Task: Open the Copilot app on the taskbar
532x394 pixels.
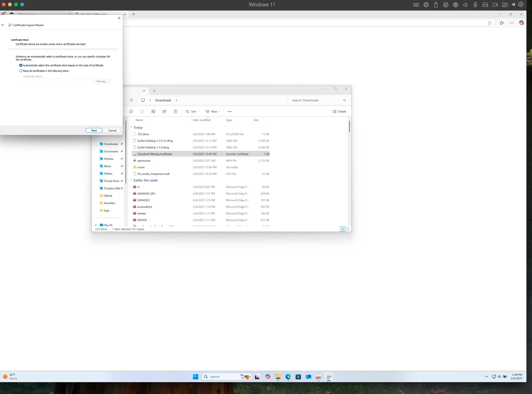Action: tap(268, 377)
